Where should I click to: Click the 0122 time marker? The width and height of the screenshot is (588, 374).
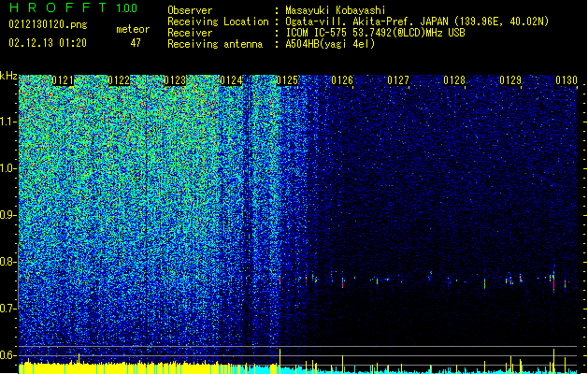119,80
